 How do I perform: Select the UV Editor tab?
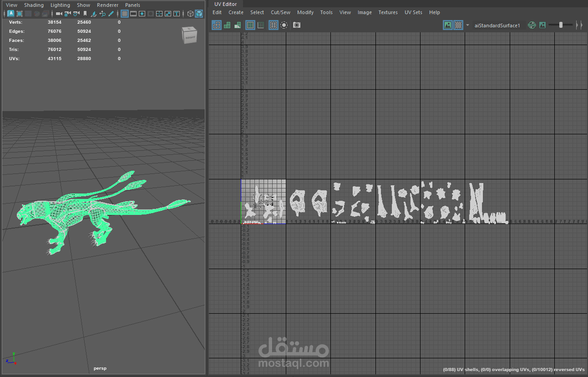pyautogui.click(x=226, y=4)
